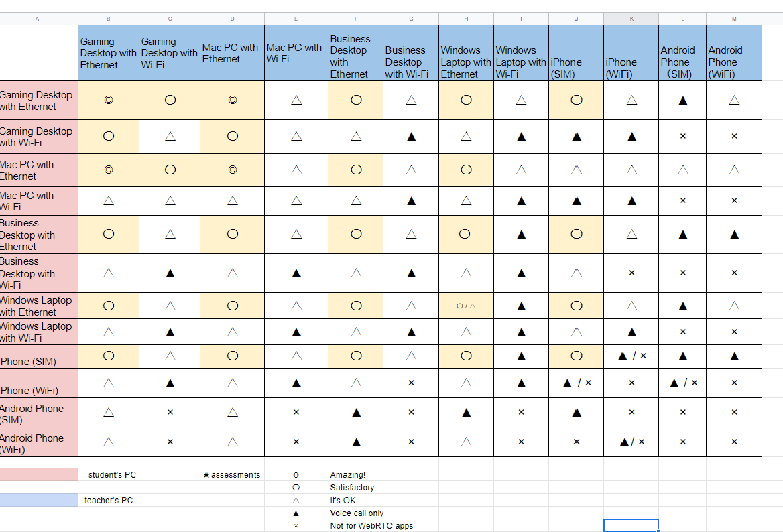Select the 'It's OK' legend text
The image size is (783, 532).
[343, 500]
